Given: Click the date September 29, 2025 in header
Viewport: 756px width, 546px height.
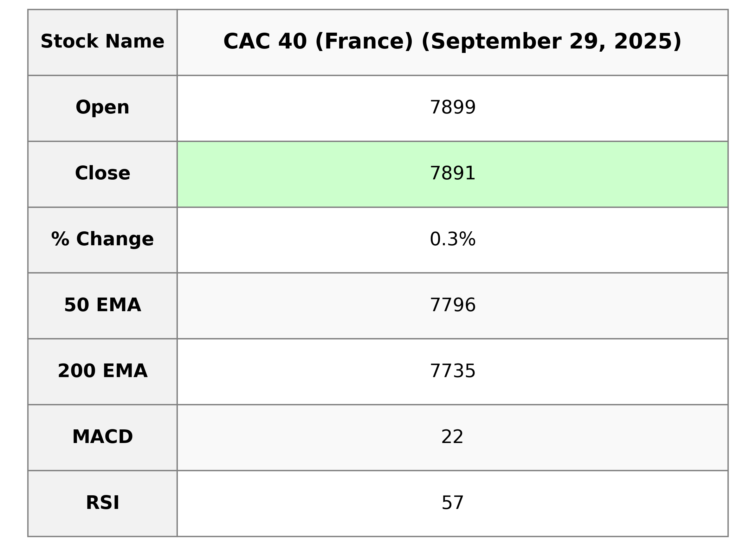Looking at the screenshot, I should click(552, 42).
